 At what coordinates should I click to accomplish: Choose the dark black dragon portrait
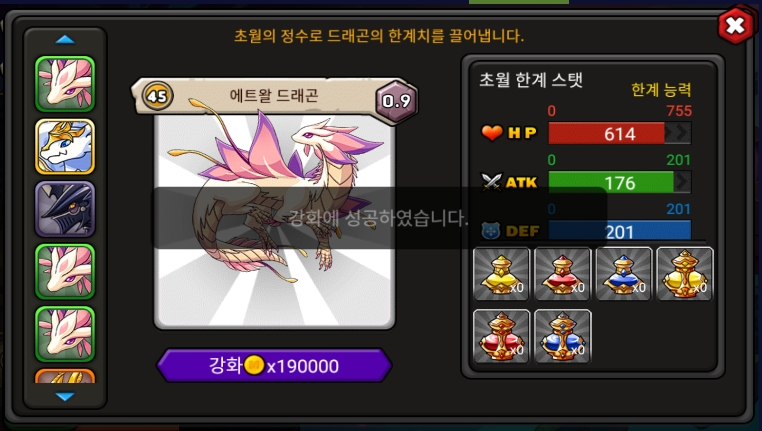[x=65, y=209]
